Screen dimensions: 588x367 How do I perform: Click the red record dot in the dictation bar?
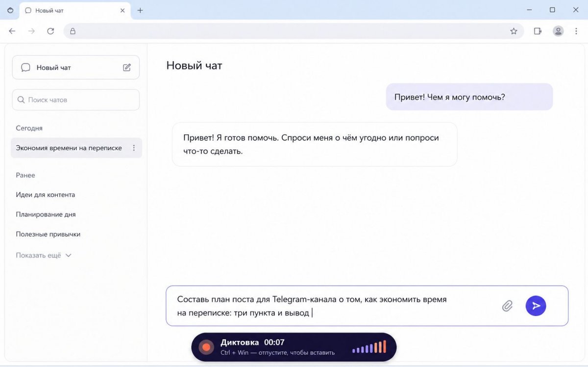click(206, 347)
